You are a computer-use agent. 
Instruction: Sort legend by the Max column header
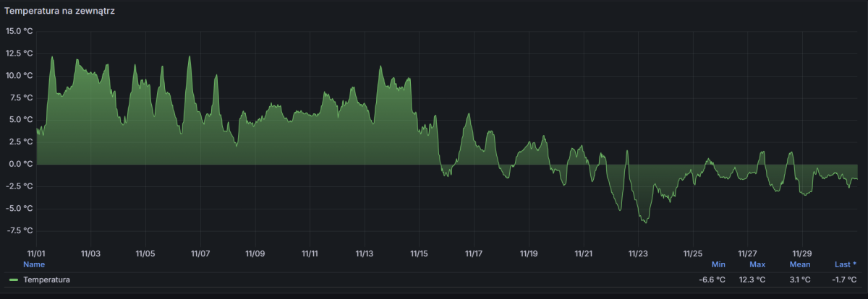(757, 264)
